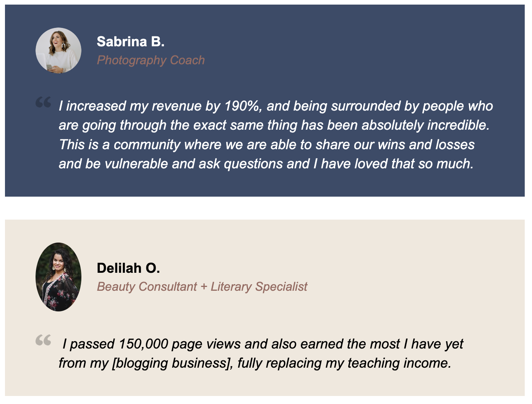The width and height of the screenshot is (532, 404).
Task: Select the name Sabrina B.
Action: point(130,42)
